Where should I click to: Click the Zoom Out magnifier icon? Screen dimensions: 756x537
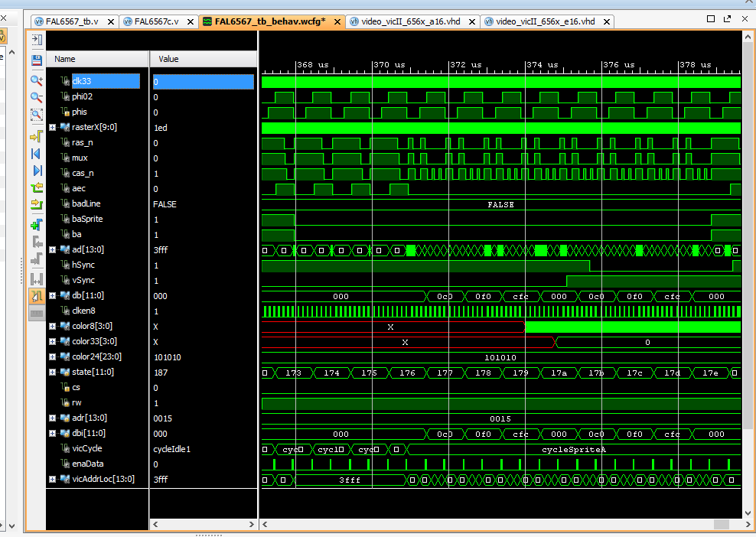(36, 97)
